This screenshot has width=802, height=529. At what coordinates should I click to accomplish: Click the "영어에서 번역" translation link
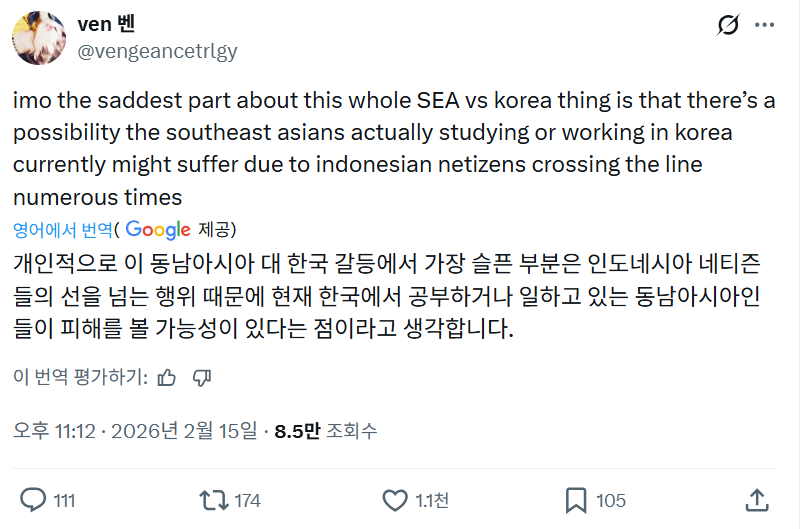click(x=62, y=230)
